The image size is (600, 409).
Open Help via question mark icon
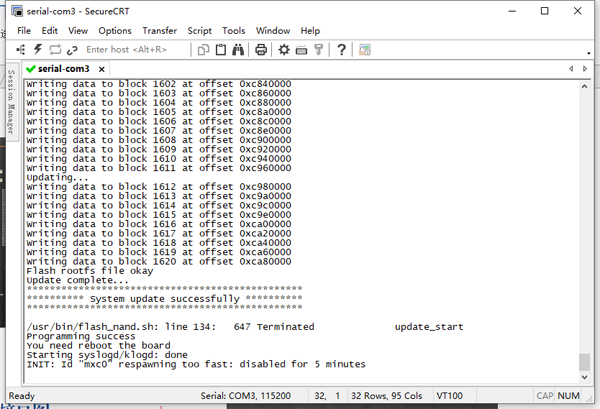coord(341,50)
